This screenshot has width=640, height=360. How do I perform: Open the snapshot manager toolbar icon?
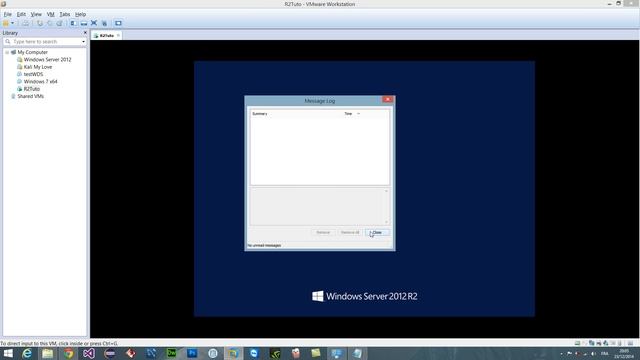pos(60,23)
